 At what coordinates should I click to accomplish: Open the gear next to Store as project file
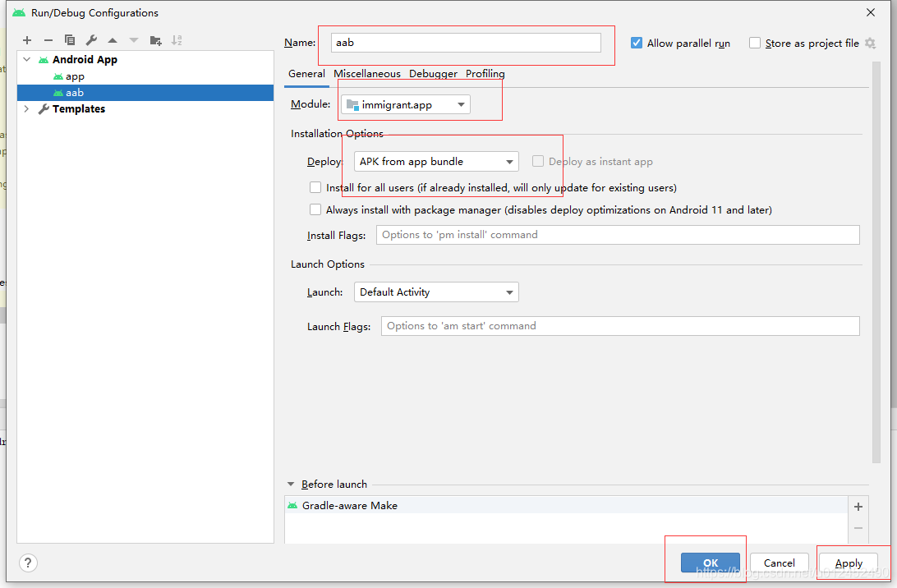click(x=870, y=43)
